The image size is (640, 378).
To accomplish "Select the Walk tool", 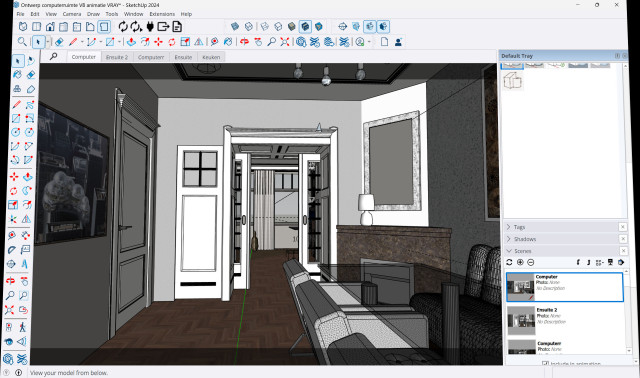I will pyautogui.click(x=22, y=327).
